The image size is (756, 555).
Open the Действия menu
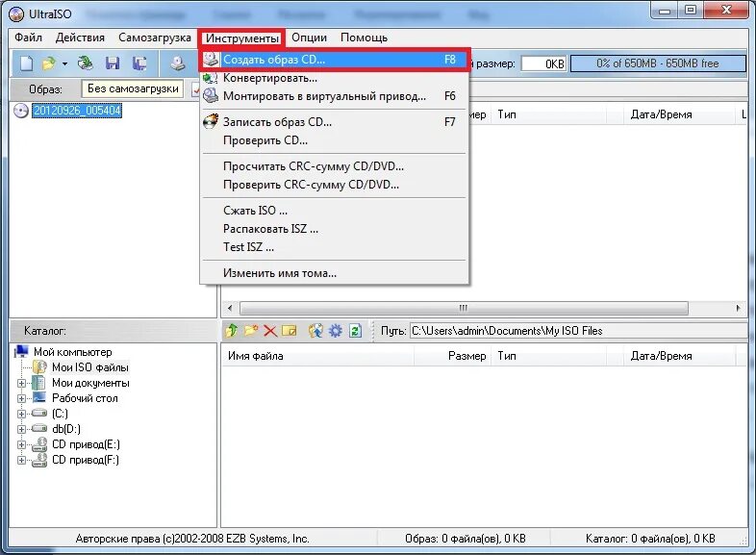[80, 38]
